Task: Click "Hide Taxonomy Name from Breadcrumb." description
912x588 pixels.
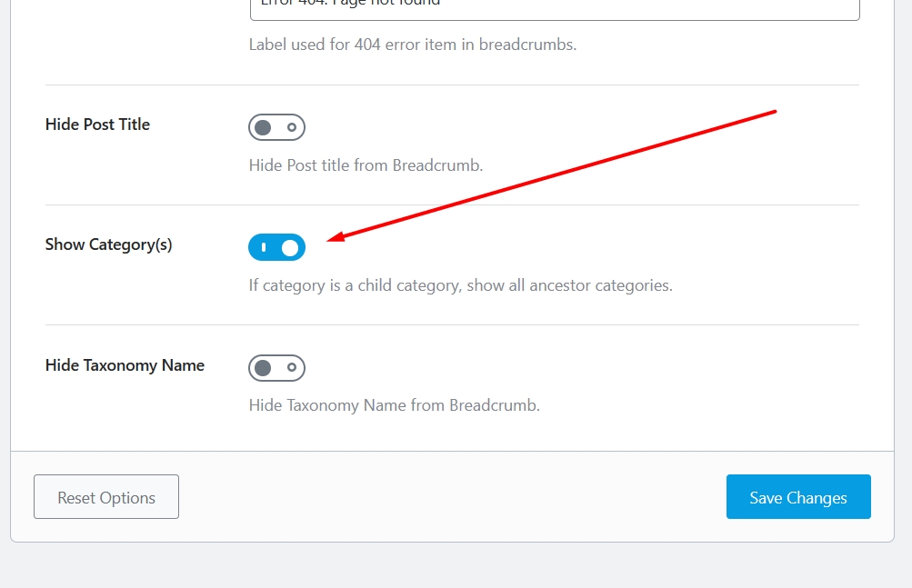Action: (395, 405)
